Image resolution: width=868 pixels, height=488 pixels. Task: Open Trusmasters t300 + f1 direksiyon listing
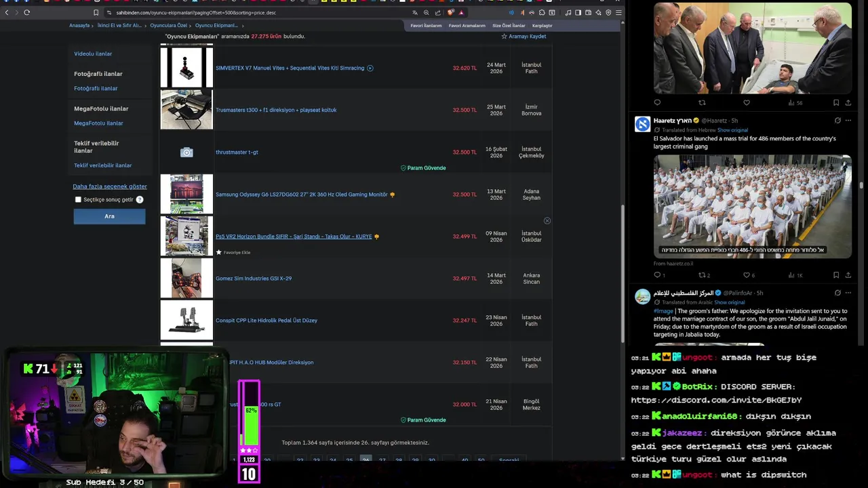pyautogui.click(x=276, y=110)
